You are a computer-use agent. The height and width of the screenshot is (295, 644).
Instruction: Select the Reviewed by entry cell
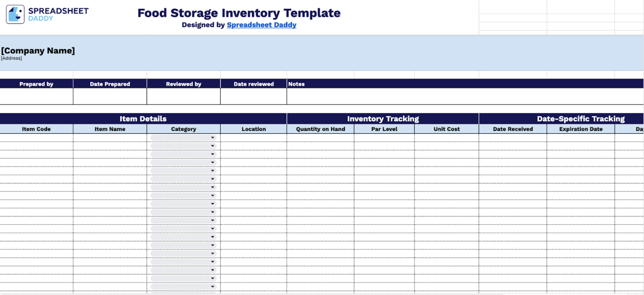coord(183,97)
